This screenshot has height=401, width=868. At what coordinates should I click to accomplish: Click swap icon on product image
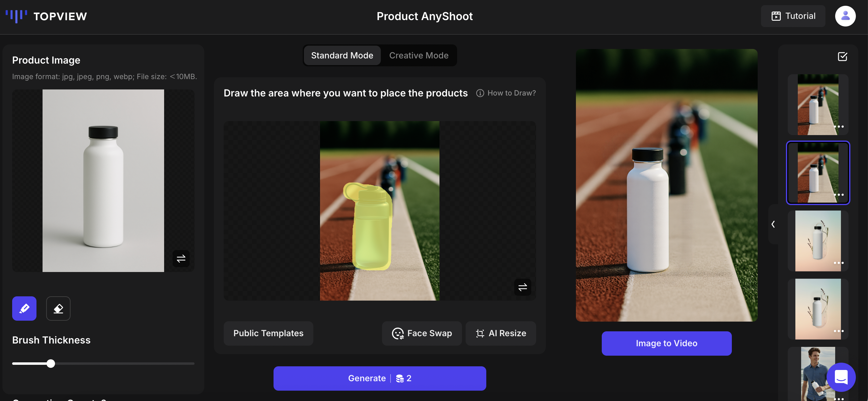click(x=181, y=258)
